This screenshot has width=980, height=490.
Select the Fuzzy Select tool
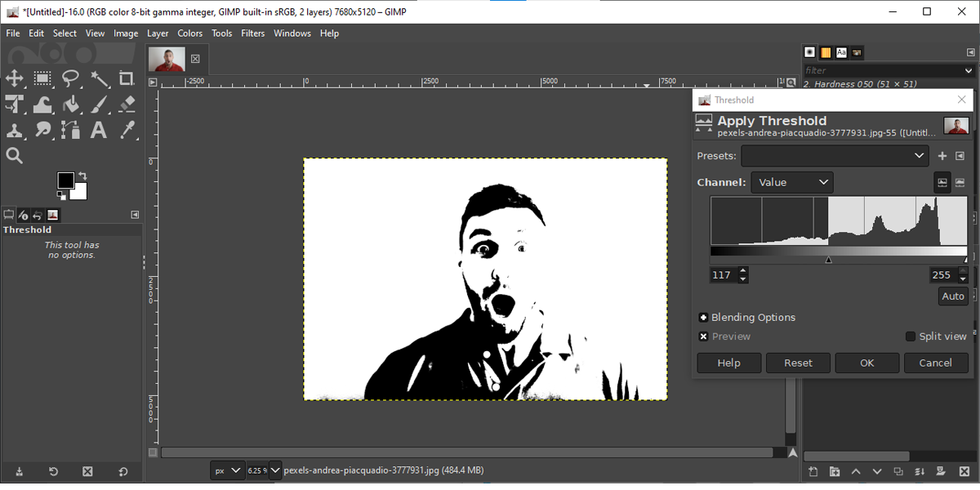pos(99,78)
